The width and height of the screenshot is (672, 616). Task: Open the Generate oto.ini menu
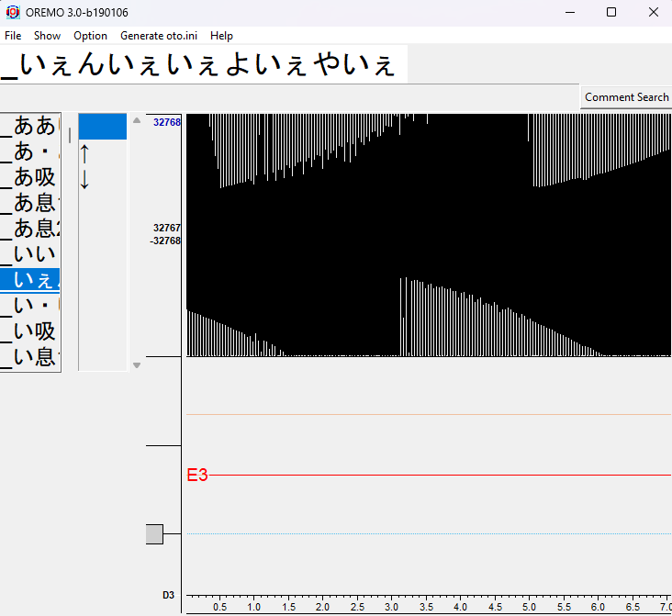click(x=159, y=36)
